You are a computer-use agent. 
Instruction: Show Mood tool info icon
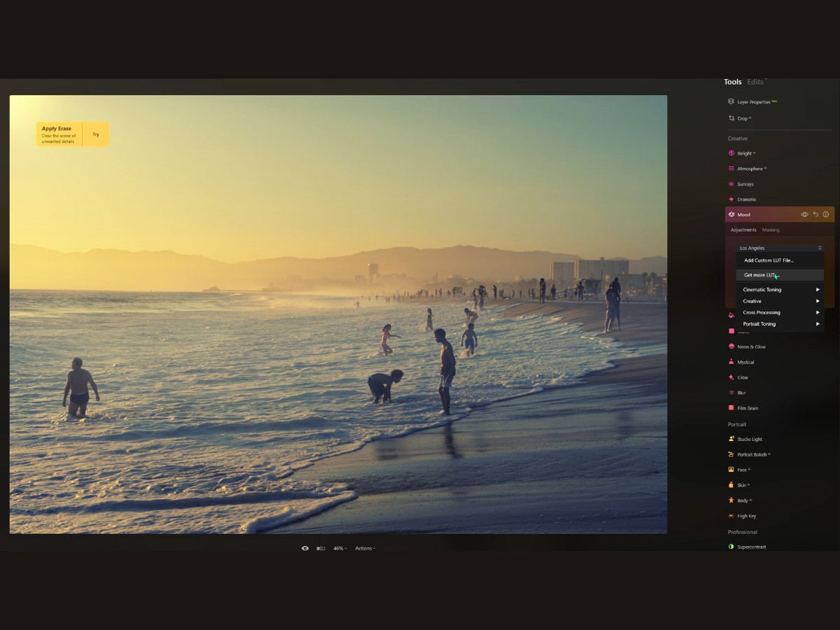click(x=826, y=215)
